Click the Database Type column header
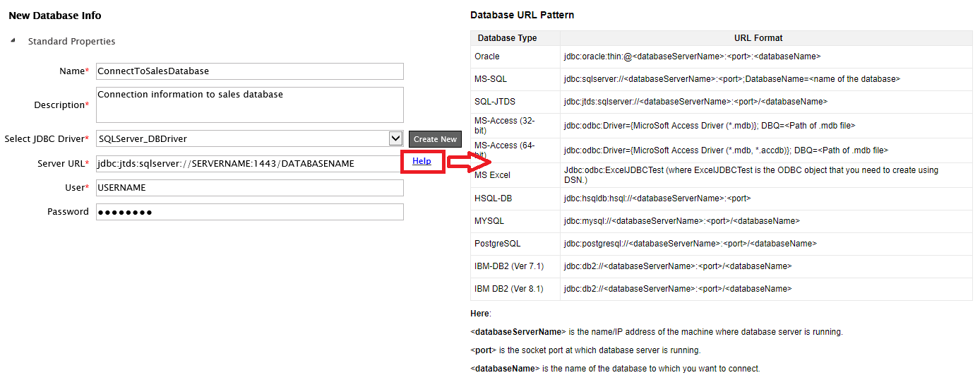 [515, 38]
